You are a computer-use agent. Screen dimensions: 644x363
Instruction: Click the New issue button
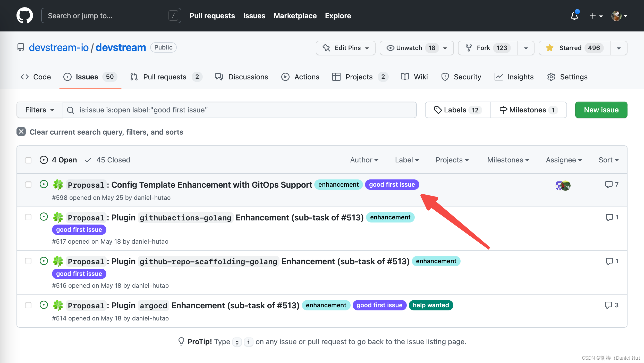tap(601, 110)
